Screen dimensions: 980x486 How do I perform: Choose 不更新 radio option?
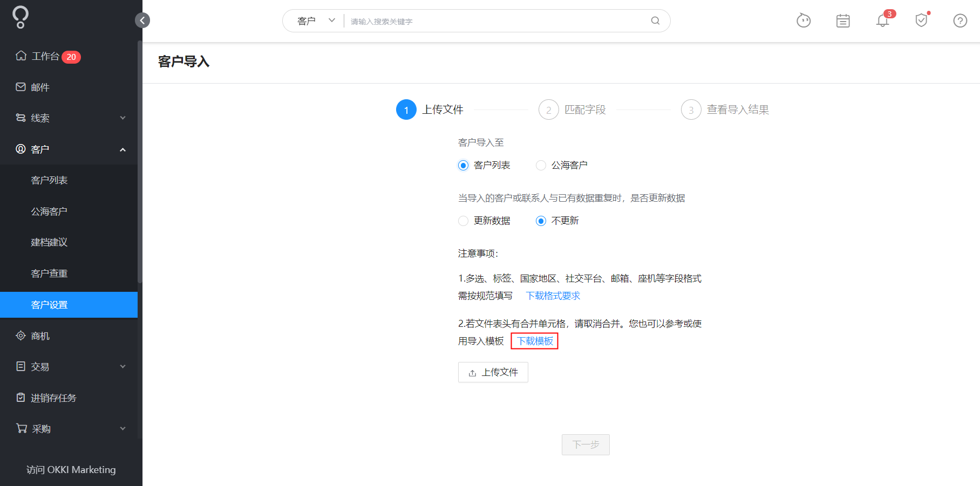point(541,221)
